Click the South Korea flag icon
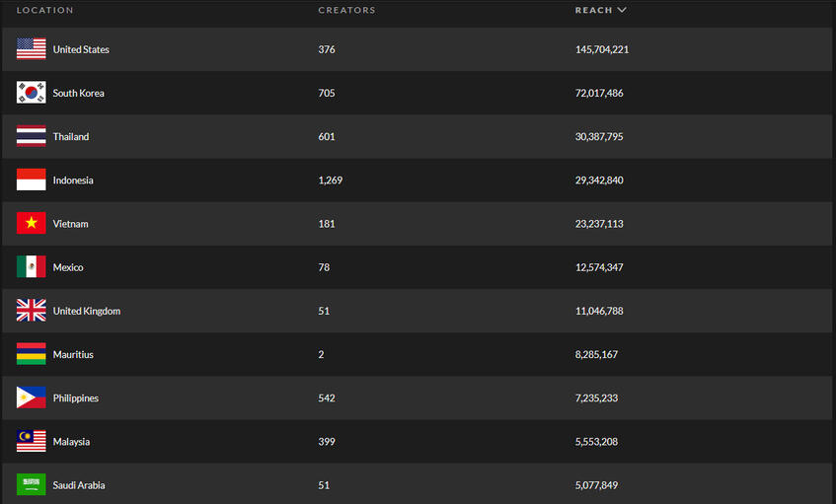The height and width of the screenshot is (504, 836). [x=31, y=93]
